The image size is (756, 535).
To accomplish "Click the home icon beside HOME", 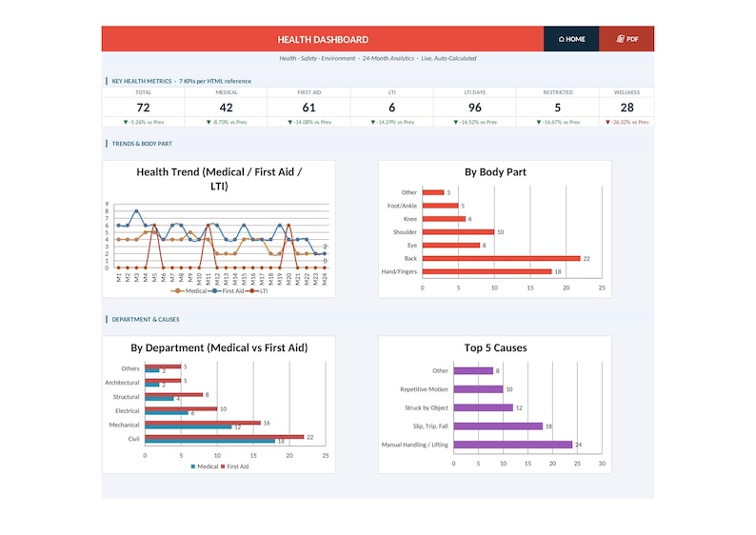I will point(561,39).
